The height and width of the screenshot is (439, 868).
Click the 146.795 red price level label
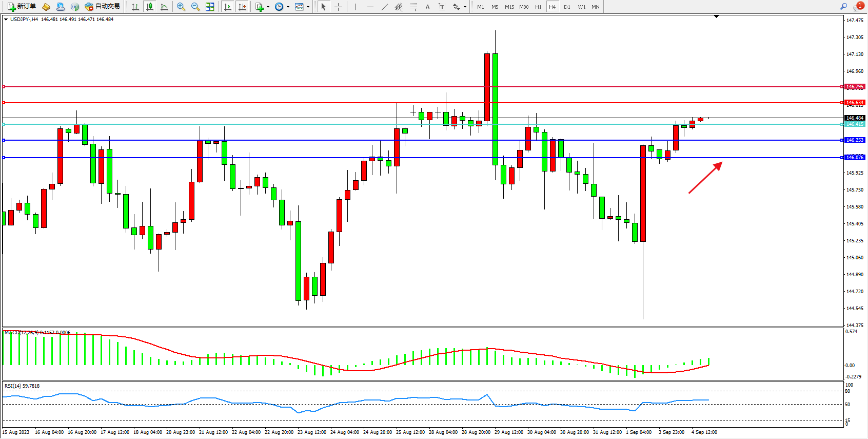[855, 87]
